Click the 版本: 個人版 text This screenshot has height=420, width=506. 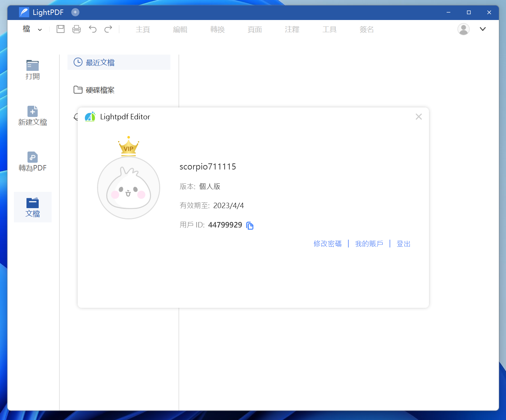coord(200,186)
